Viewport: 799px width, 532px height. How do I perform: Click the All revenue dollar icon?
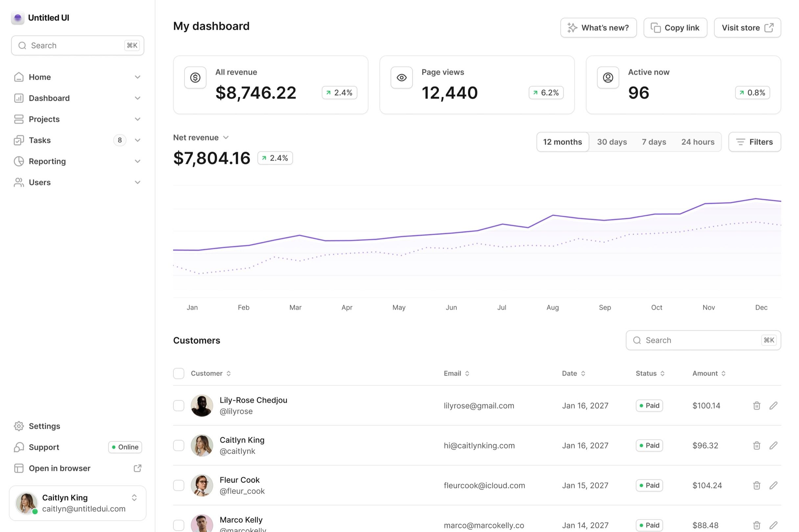[195, 78]
